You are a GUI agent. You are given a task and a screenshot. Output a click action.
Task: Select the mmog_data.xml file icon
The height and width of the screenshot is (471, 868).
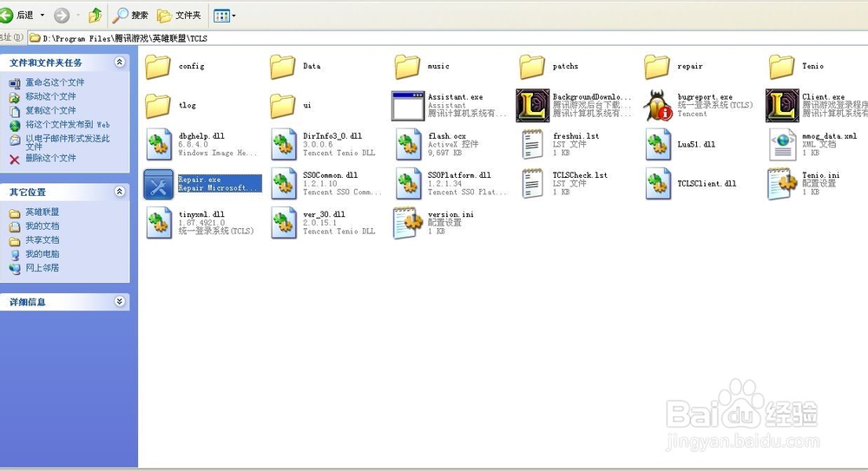coord(782,145)
